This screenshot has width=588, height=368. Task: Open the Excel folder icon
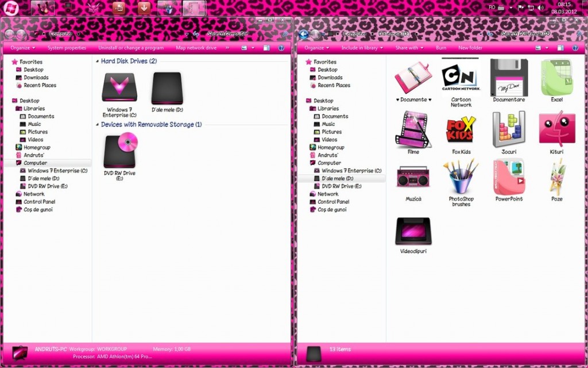point(556,77)
